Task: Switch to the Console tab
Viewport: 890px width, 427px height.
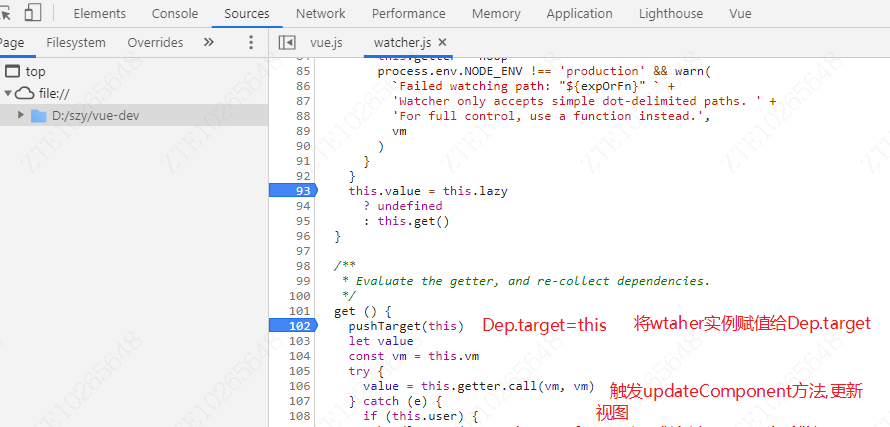Action: pyautogui.click(x=175, y=14)
